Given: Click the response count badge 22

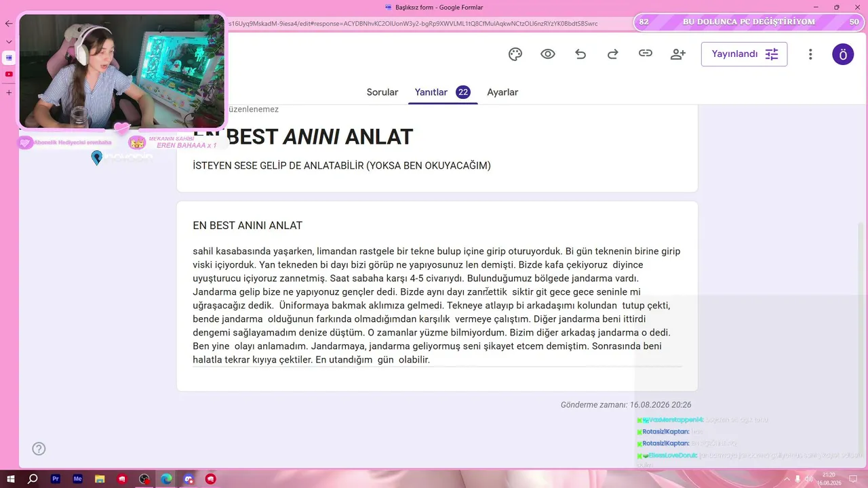Looking at the screenshot, I should (x=463, y=92).
